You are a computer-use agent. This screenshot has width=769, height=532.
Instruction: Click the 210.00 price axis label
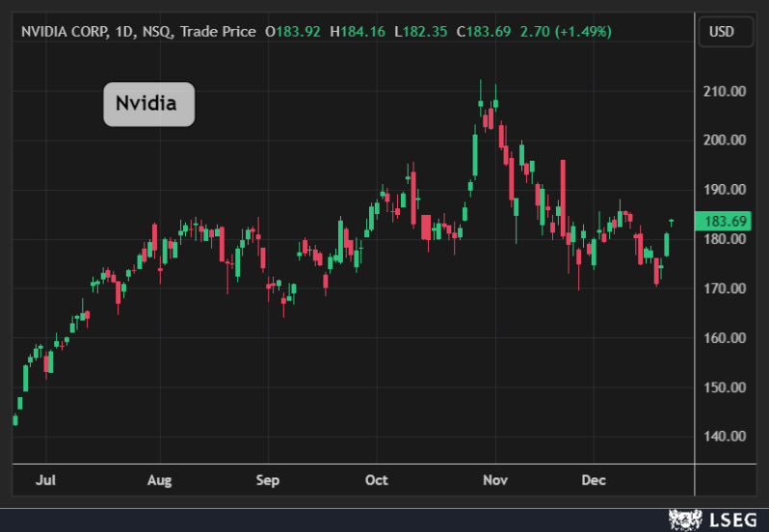click(726, 92)
